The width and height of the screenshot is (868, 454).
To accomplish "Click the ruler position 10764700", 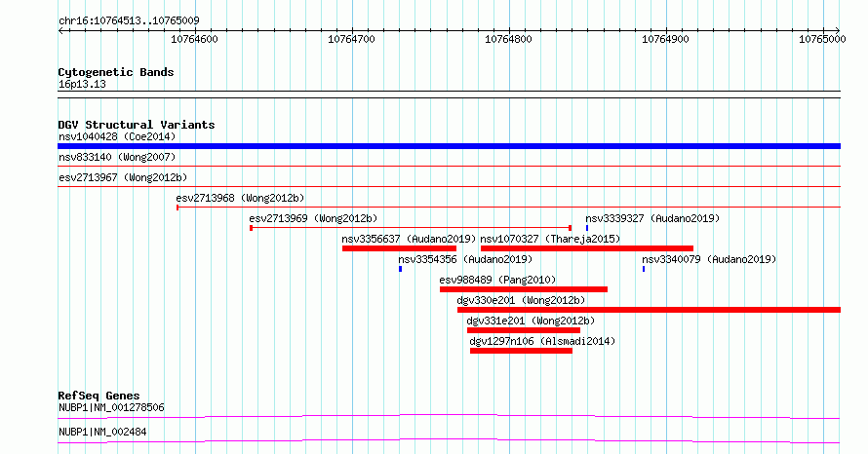I will tap(351, 39).
